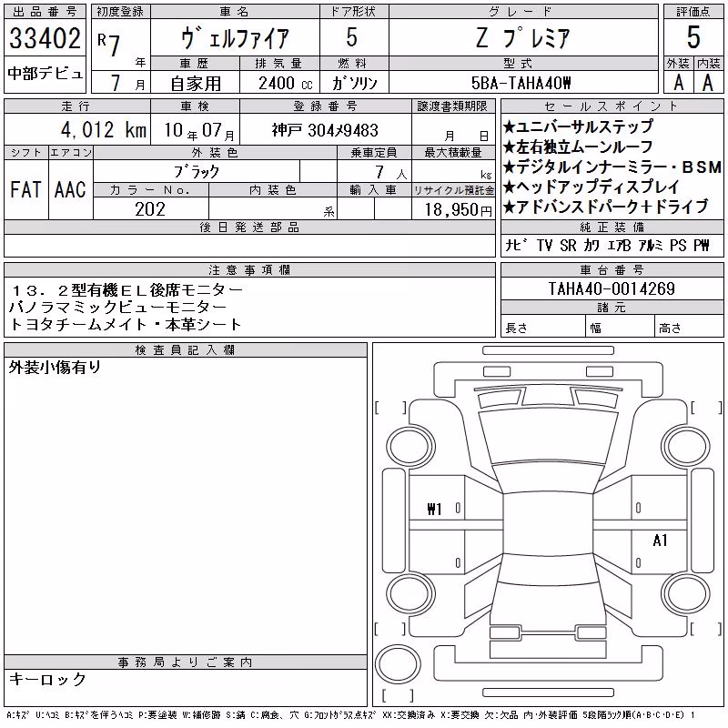The width and height of the screenshot is (728, 728).
Task: Click the mileage 4,012 km
Action: click(104, 129)
